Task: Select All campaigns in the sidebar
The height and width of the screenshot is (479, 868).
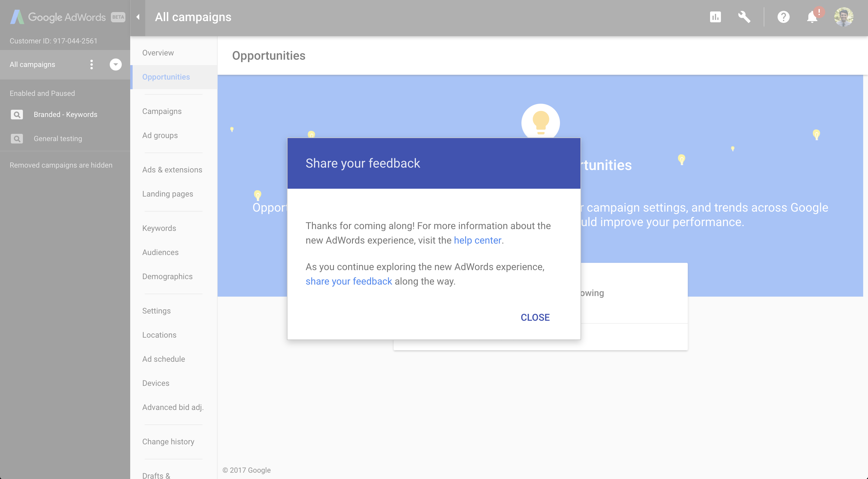Action: [x=32, y=65]
